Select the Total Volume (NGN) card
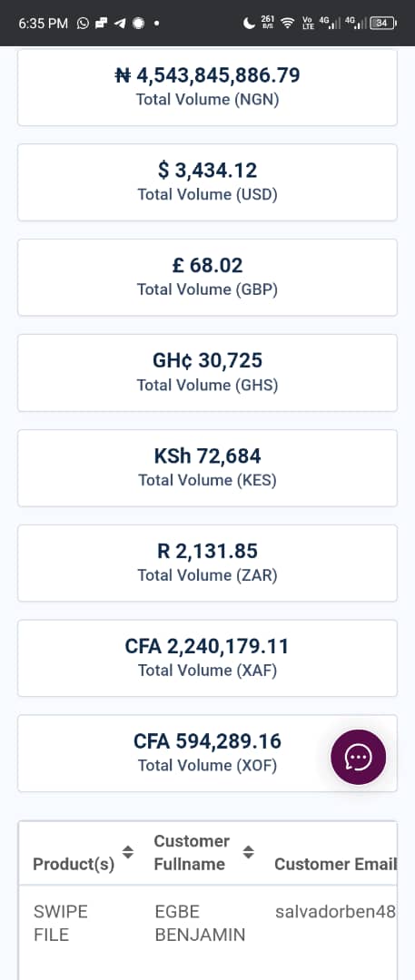 (207, 87)
